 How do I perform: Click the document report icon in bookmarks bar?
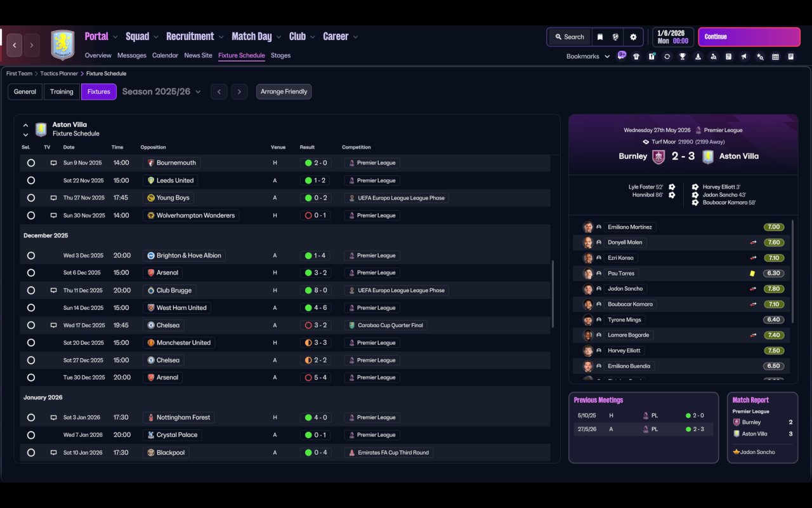(729, 57)
